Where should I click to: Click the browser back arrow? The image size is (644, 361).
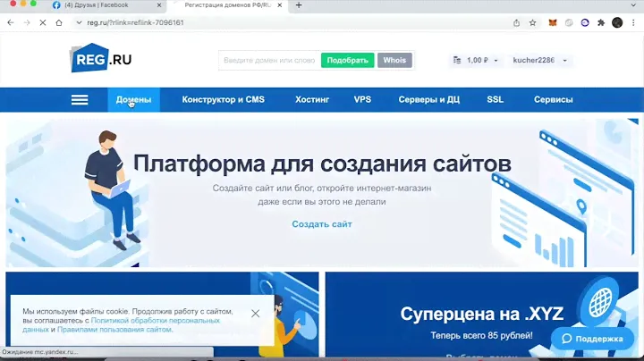(x=10, y=22)
